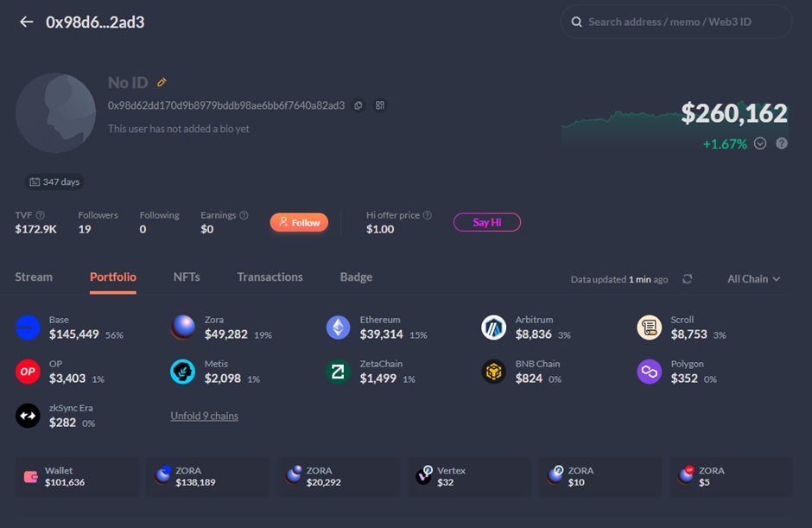Switch to the Stream tab
Screen dimensions: 812x528
[34, 277]
